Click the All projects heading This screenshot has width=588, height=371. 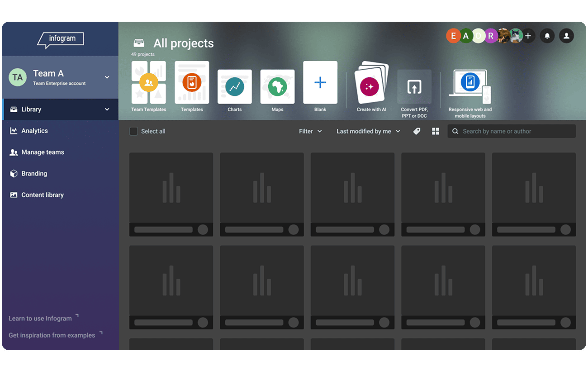pyautogui.click(x=184, y=43)
